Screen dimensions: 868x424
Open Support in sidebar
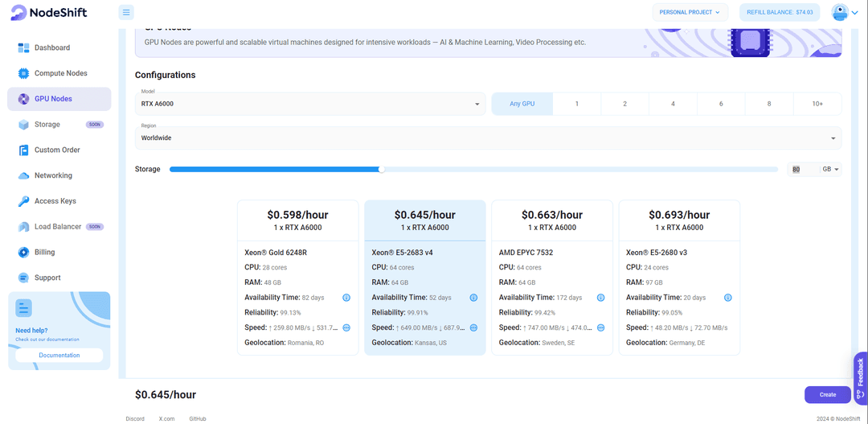tap(59, 278)
